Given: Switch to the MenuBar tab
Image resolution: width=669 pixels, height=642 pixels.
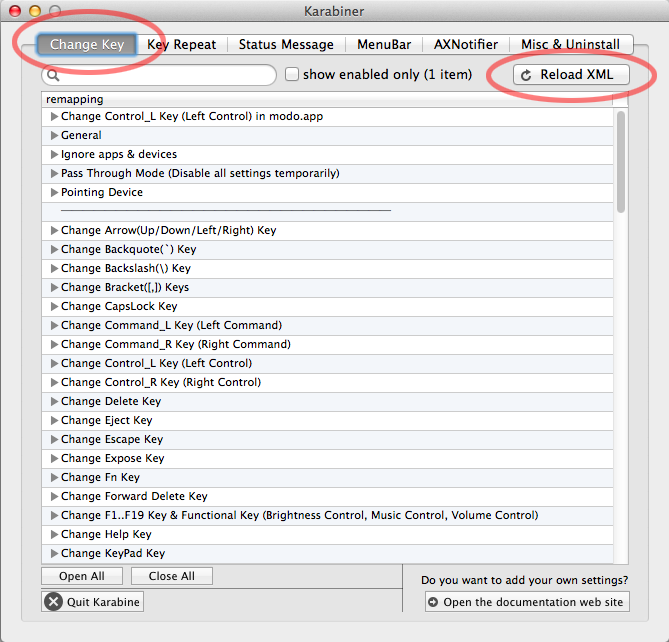Looking at the screenshot, I should (384, 44).
